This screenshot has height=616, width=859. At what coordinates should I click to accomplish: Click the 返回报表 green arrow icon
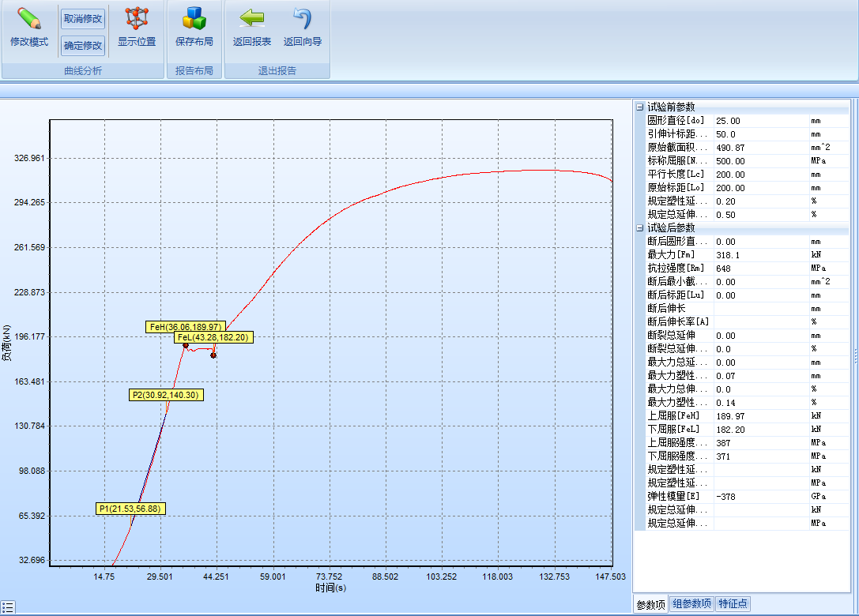[252, 19]
